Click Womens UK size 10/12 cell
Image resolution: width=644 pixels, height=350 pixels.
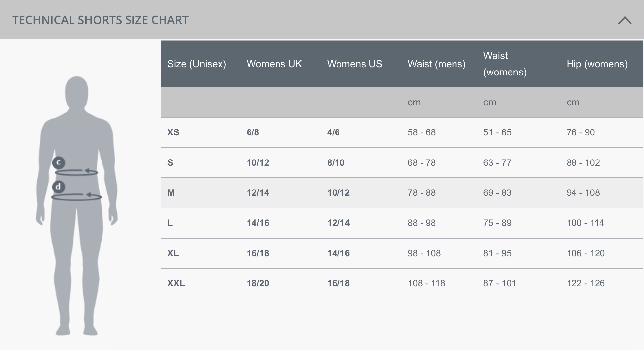coord(258,163)
